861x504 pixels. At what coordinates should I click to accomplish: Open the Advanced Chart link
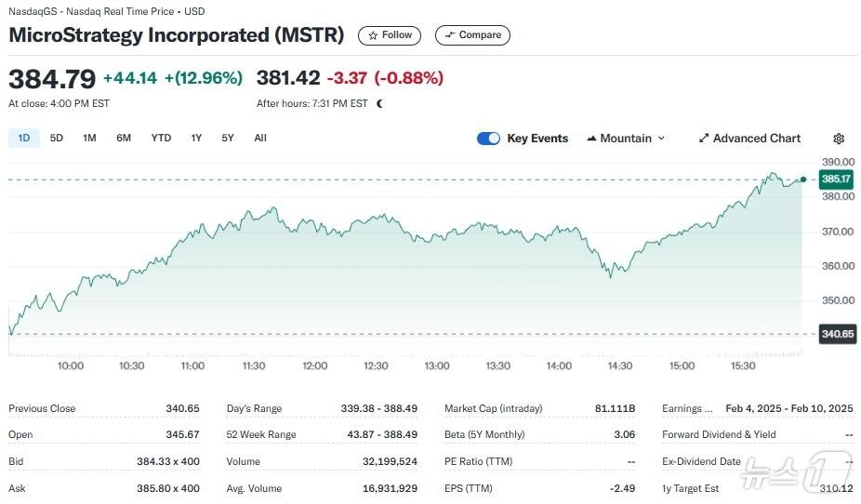pyautogui.click(x=756, y=139)
